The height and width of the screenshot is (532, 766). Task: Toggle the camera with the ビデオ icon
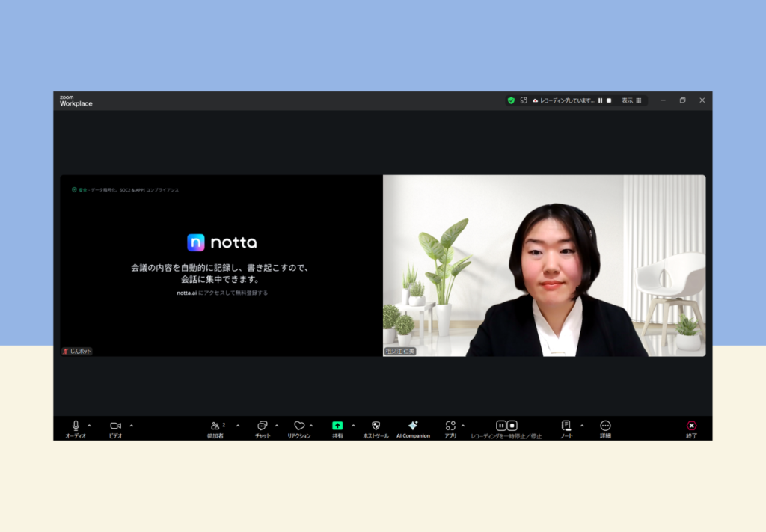click(115, 426)
